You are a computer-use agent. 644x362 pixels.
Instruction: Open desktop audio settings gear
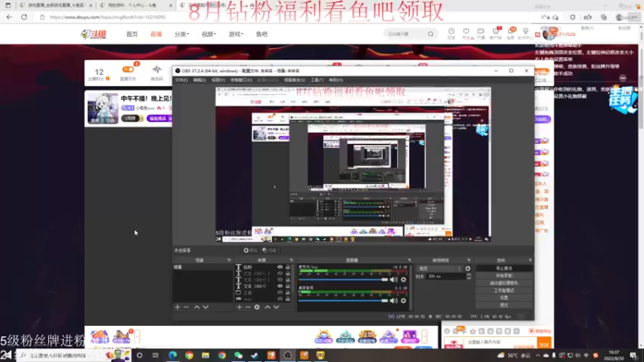(x=403, y=300)
